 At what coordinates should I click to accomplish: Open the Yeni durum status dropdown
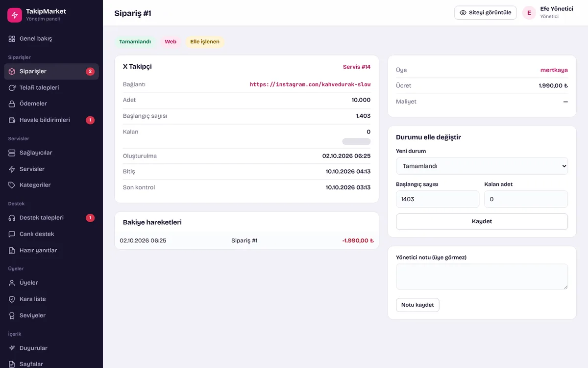tap(482, 166)
